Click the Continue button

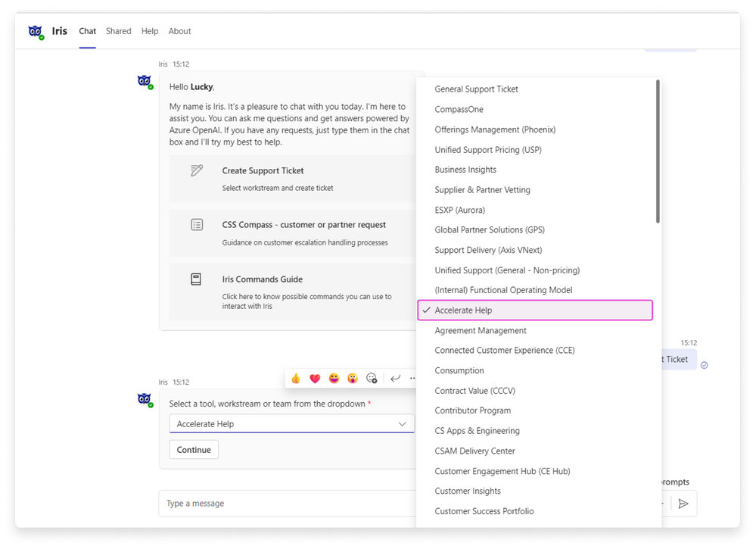pos(194,450)
